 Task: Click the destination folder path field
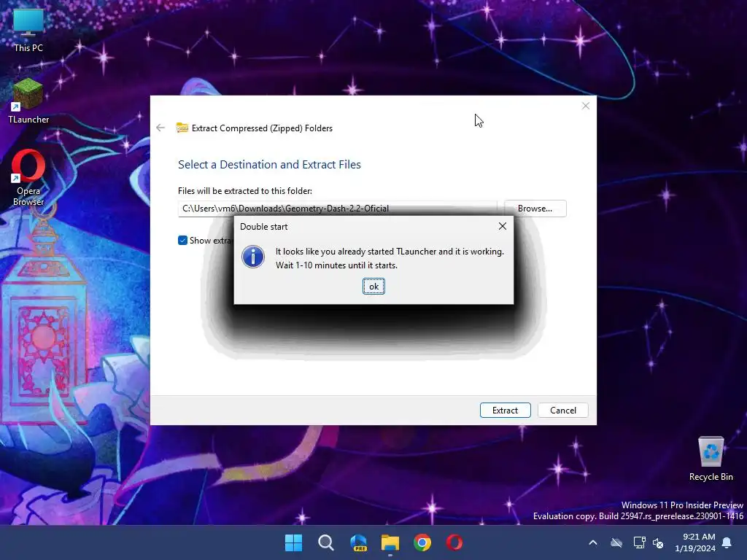coord(337,208)
